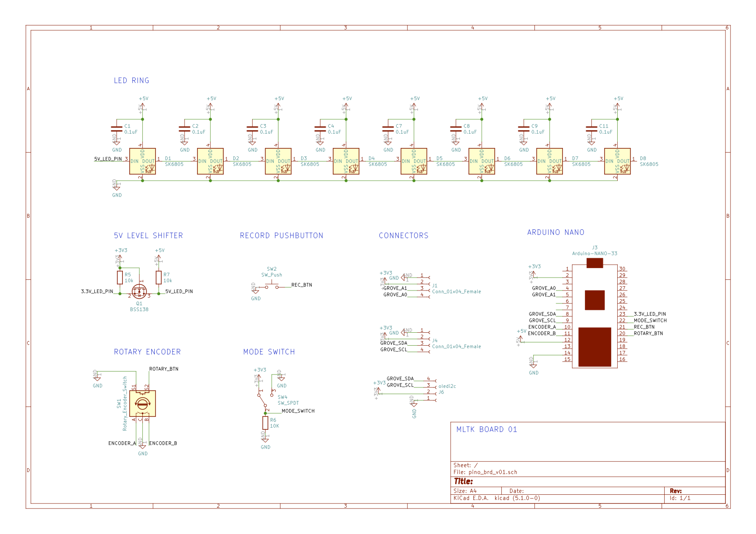Select the D5 SK6805 LED symbol
The width and height of the screenshot is (756, 534).
point(414,161)
